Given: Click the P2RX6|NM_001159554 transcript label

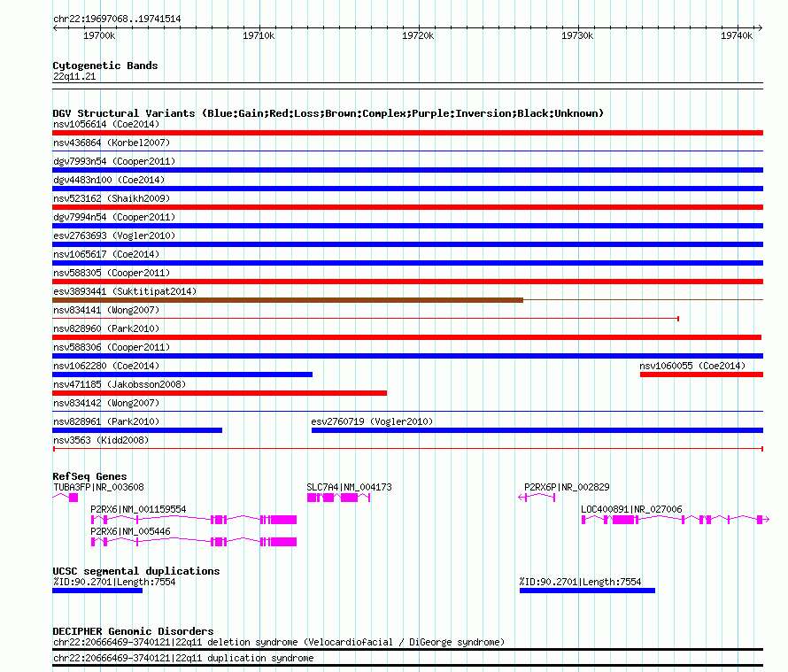Looking at the screenshot, I should (138, 509).
